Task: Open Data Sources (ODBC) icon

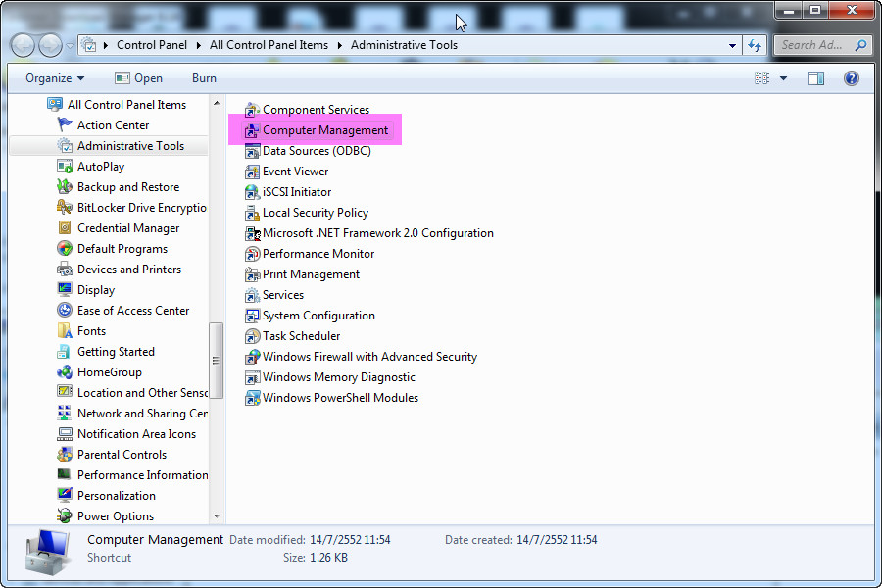Action: [252, 151]
